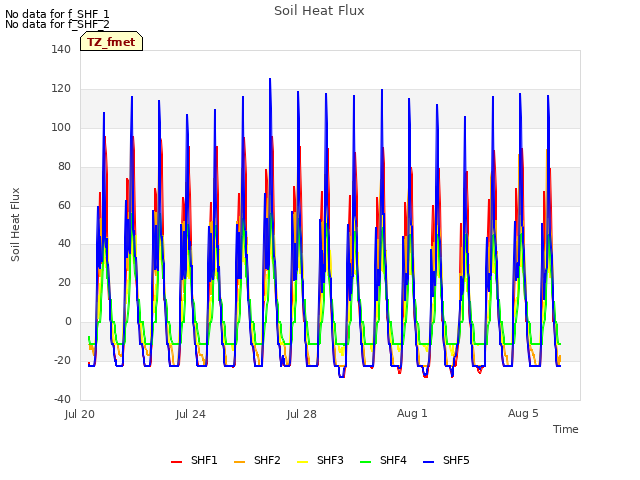The width and height of the screenshot is (640, 480).
Task: Click the Jul 24 x-axis tick label
Action: pyautogui.click(x=191, y=414)
